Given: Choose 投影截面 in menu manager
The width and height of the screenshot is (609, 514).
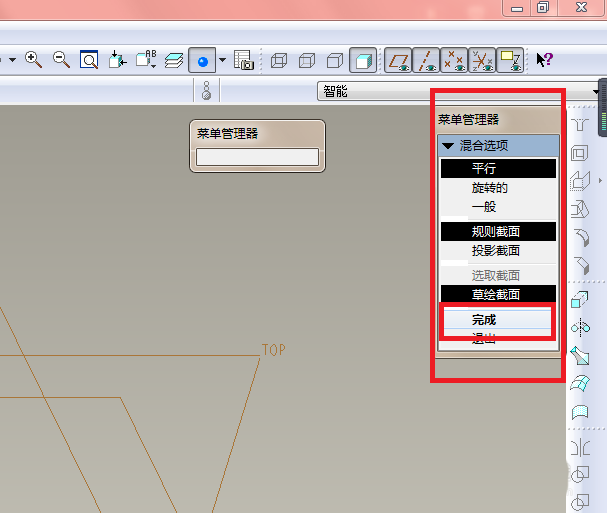Looking at the screenshot, I should point(498,251).
